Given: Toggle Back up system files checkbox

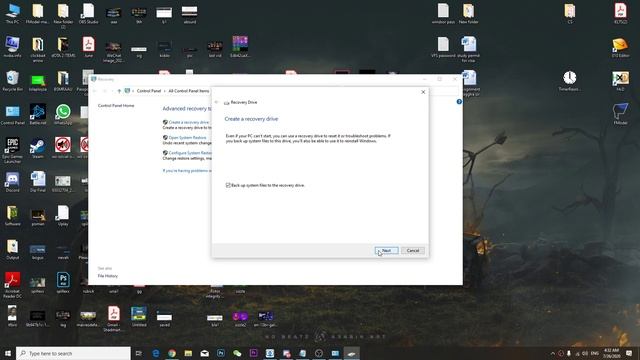Looking at the screenshot, I should (x=228, y=185).
